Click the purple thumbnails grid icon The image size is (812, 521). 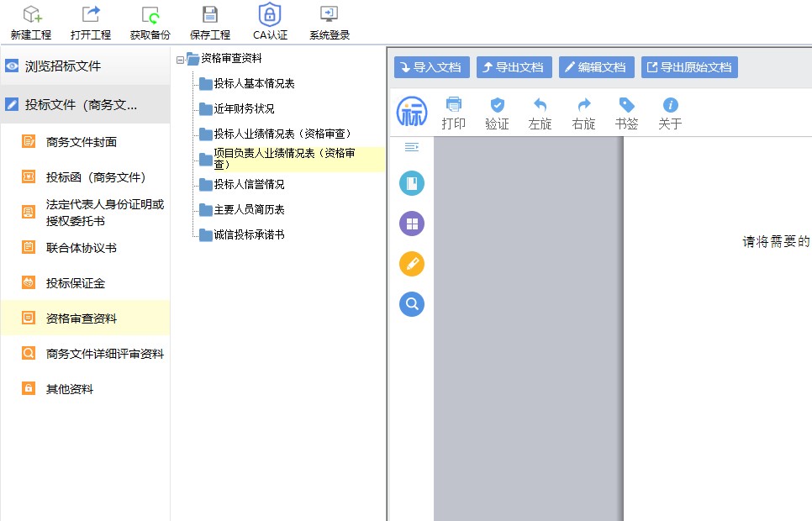coord(412,224)
